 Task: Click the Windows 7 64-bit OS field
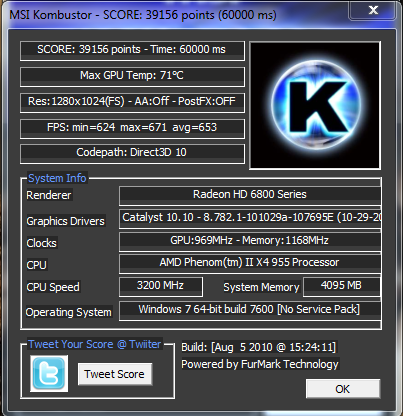(250, 311)
